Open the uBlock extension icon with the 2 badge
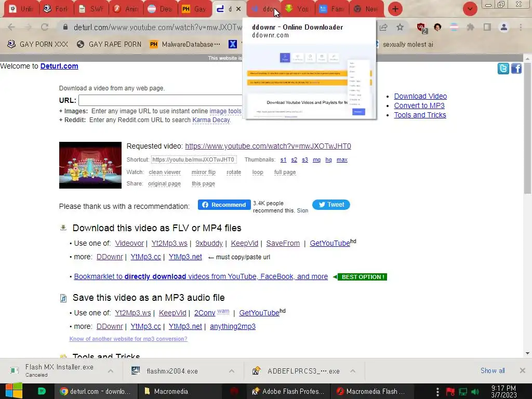The height and width of the screenshot is (399, 532). (x=422, y=28)
